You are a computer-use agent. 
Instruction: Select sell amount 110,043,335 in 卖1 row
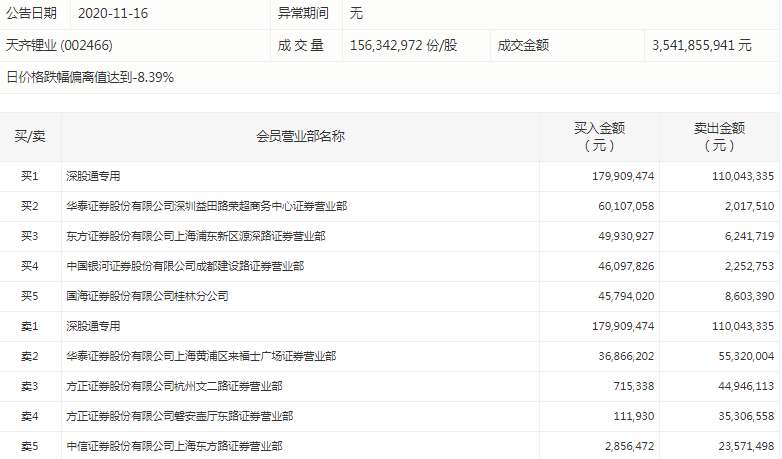(743, 326)
